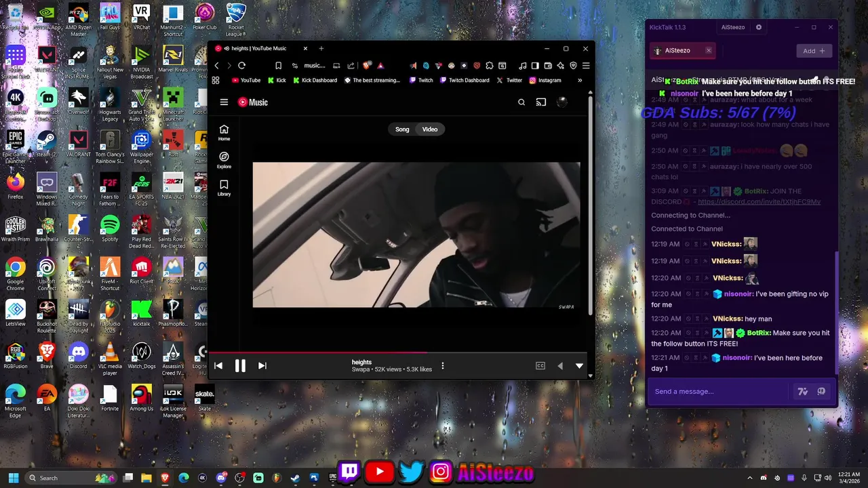This screenshot has height=488, width=868.
Task: Open 7TV emote picker in KickTalk input
Action: [x=803, y=391]
